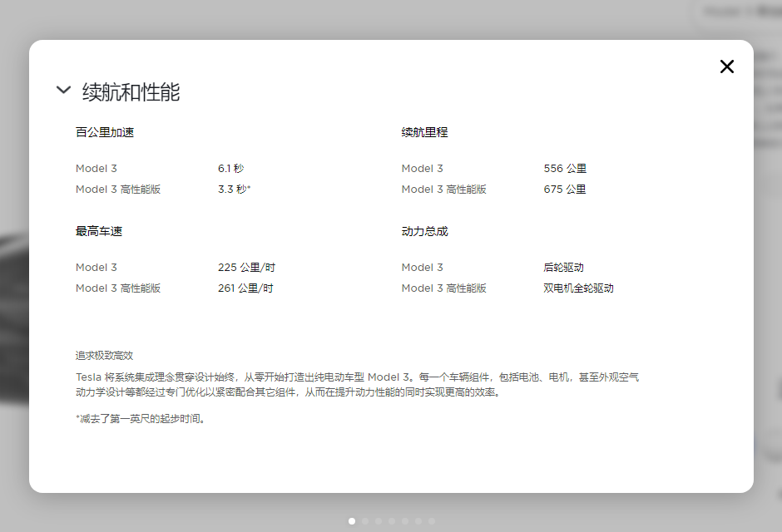Collapse the 续航和性能 section chevron
Image resolution: width=782 pixels, height=532 pixels.
pyautogui.click(x=63, y=90)
